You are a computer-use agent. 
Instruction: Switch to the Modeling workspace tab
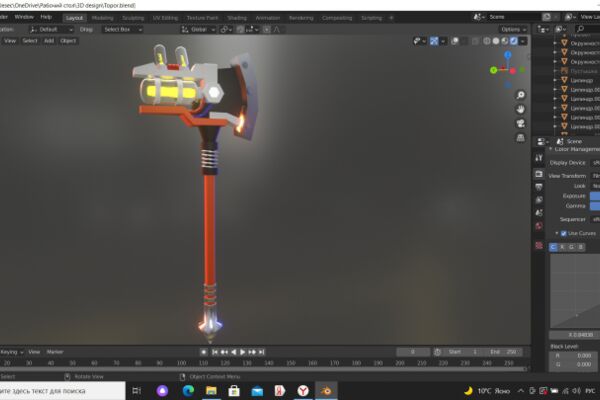coord(103,18)
